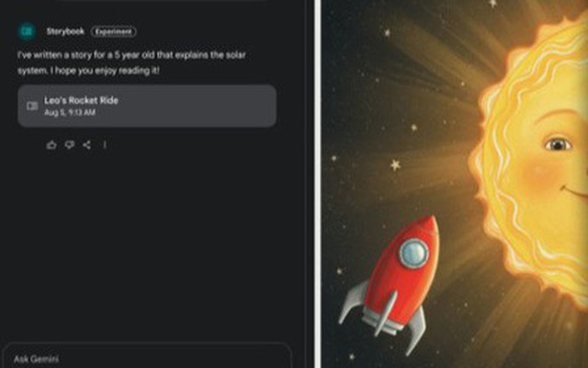The height and width of the screenshot is (368, 588).
Task: Click the large star beside sun rays
Action: 395,165
